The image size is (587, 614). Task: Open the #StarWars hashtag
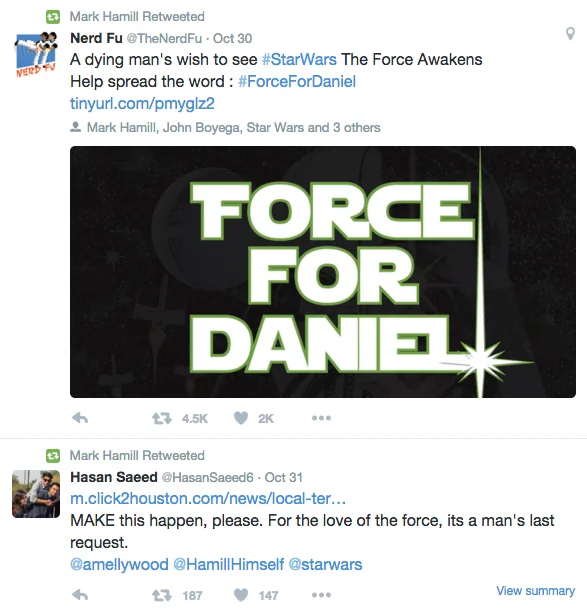pos(299,60)
